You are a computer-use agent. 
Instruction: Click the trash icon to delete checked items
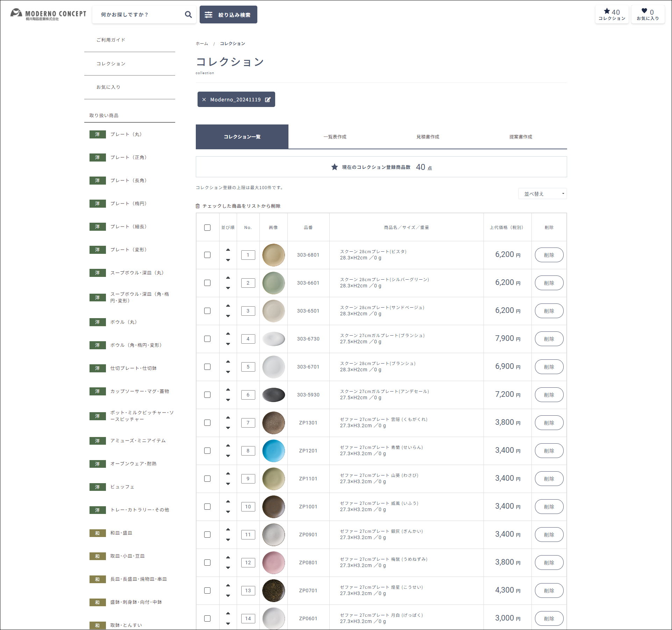click(198, 206)
